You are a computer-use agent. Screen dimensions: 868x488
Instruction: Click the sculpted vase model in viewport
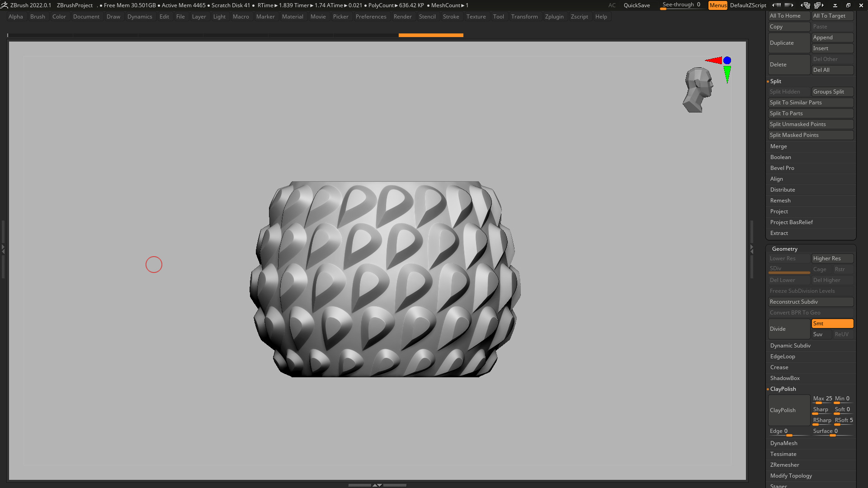click(x=385, y=279)
